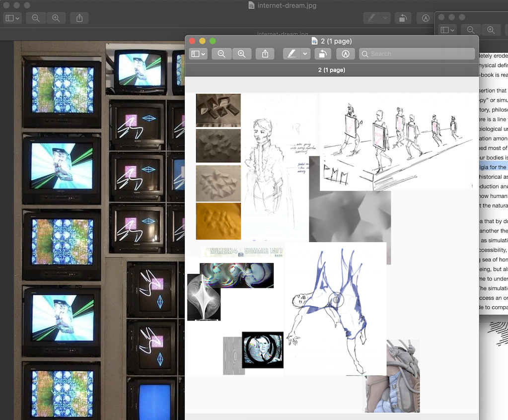Zoom in on internet-dream.jpg
The image size is (508, 420).
click(x=56, y=18)
